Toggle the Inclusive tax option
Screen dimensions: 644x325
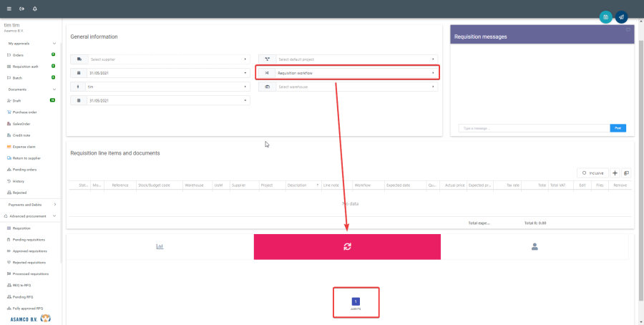(x=592, y=173)
